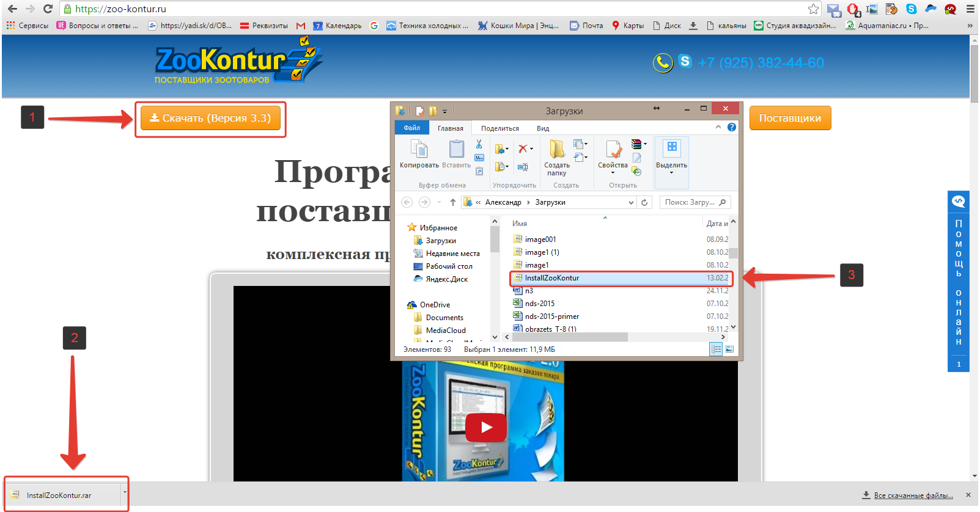This screenshot has height=512, width=980.
Task: Open the Сервисы apps bookmark
Action: (28, 26)
